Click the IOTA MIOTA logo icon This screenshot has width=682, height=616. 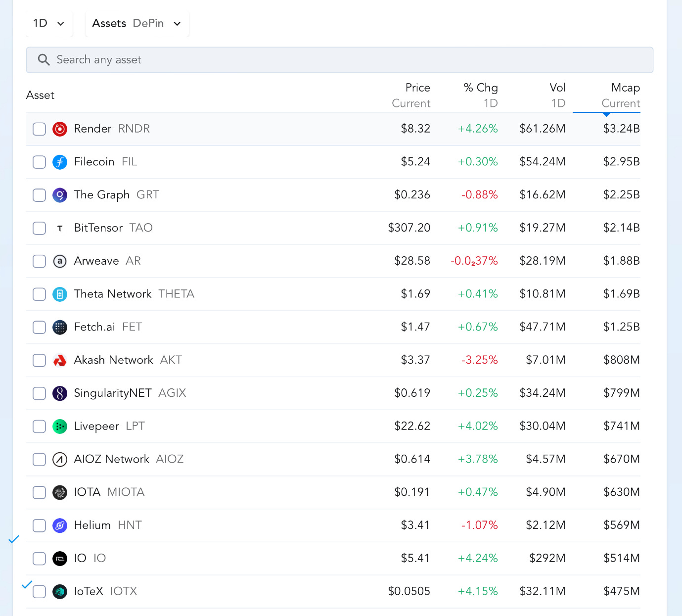click(60, 492)
